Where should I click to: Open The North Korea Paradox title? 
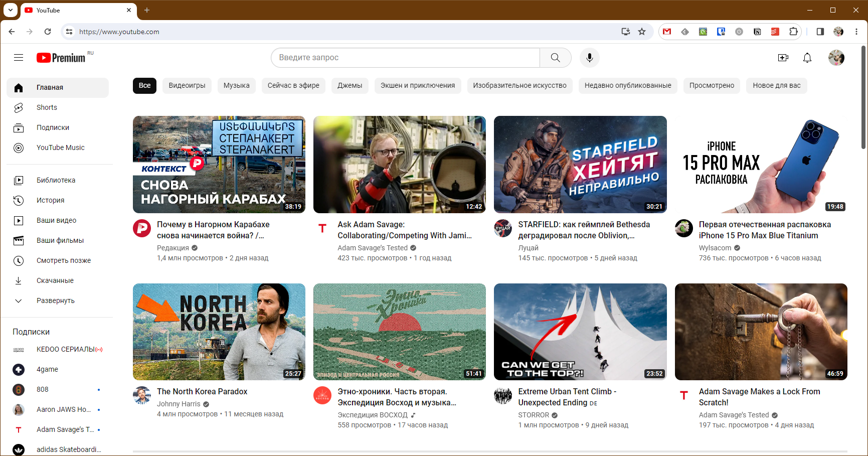tap(202, 391)
